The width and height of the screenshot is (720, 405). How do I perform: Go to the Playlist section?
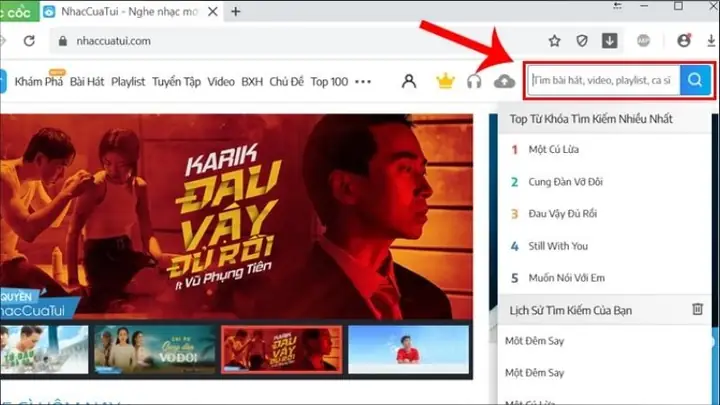point(128,82)
